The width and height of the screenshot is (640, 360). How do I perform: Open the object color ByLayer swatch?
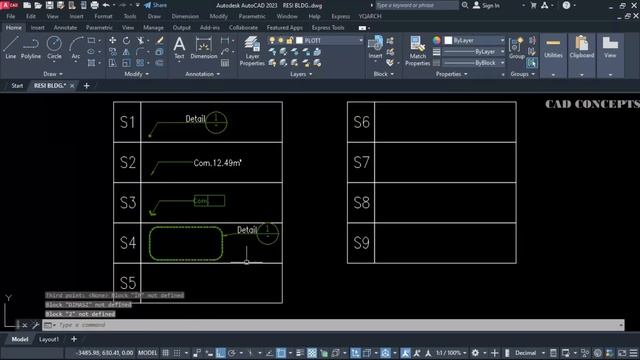pos(448,40)
